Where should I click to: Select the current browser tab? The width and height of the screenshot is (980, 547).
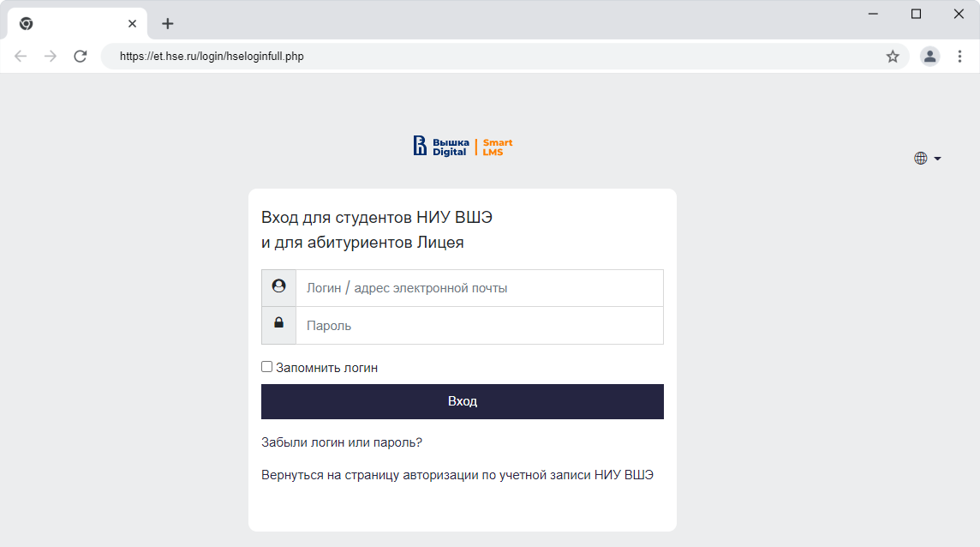[x=77, y=24]
